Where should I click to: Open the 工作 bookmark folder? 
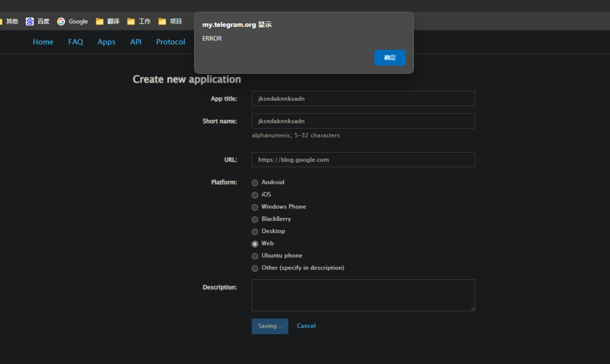coord(139,21)
